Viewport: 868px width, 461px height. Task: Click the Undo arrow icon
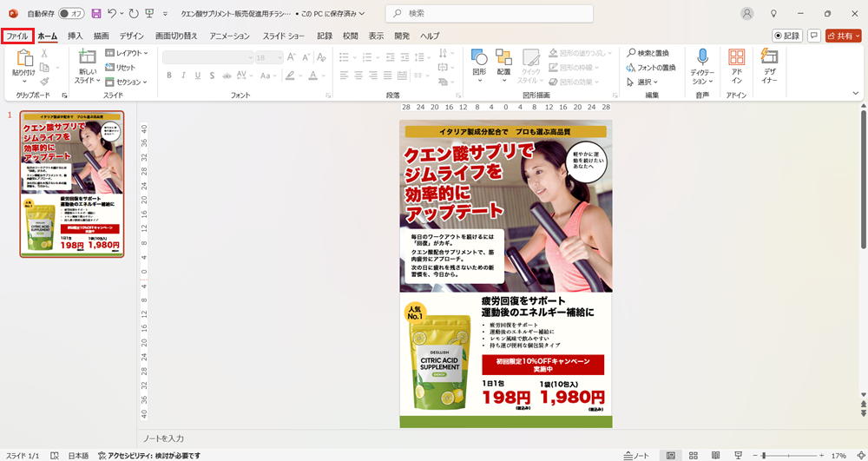pos(112,13)
